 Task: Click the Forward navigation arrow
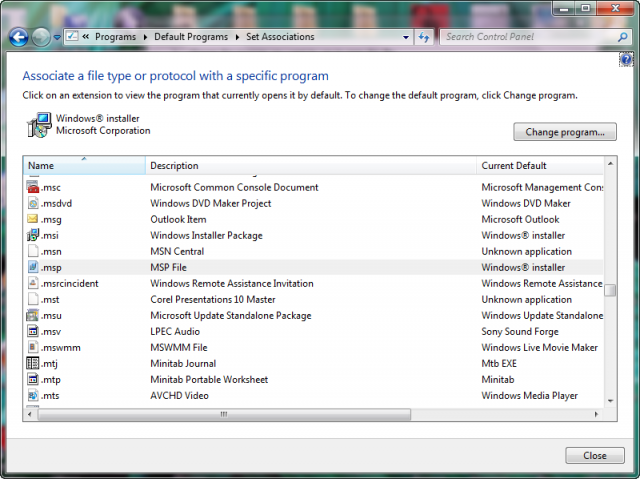point(41,37)
